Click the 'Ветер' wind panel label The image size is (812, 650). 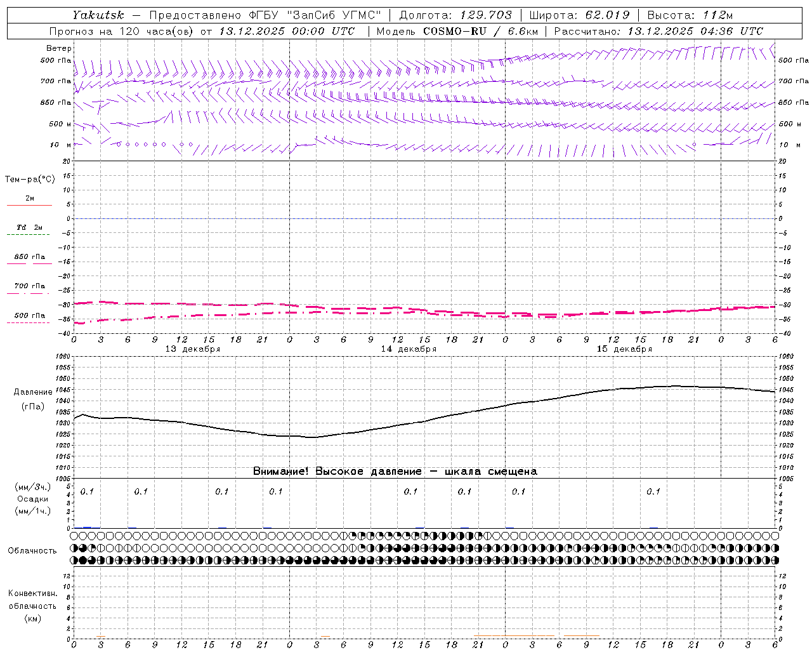(59, 48)
